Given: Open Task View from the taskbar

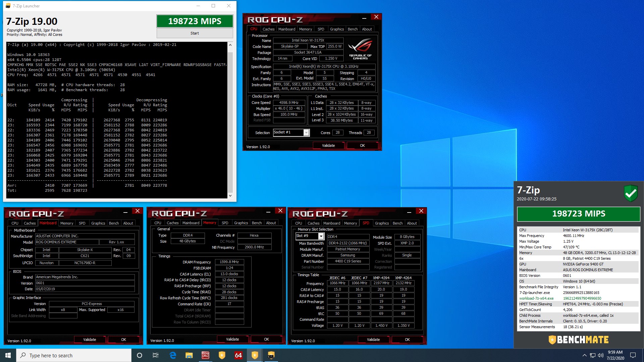Looking at the screenshot, I should [x=156, y=355].
